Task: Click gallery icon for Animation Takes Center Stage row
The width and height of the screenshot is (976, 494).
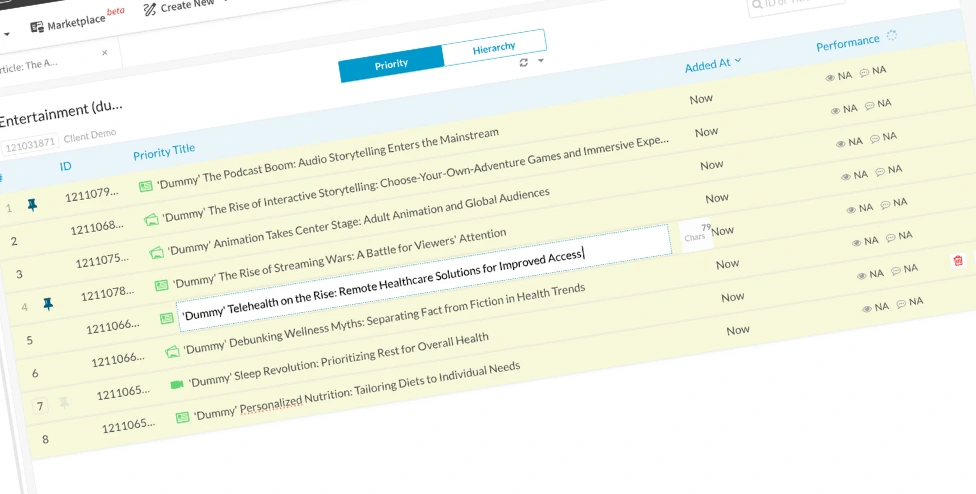Action: click(156, 253)
